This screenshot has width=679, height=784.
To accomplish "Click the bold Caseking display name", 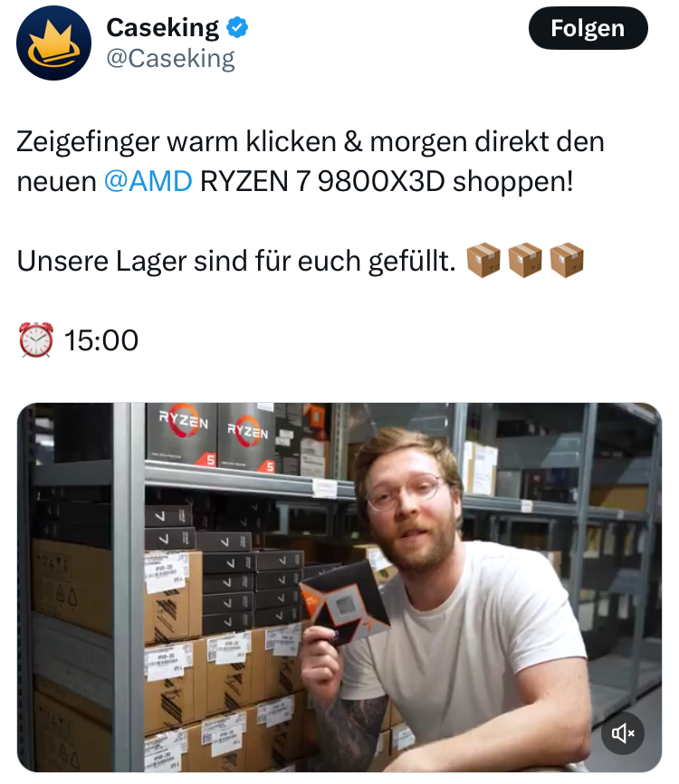I will [x=162, y=27].
